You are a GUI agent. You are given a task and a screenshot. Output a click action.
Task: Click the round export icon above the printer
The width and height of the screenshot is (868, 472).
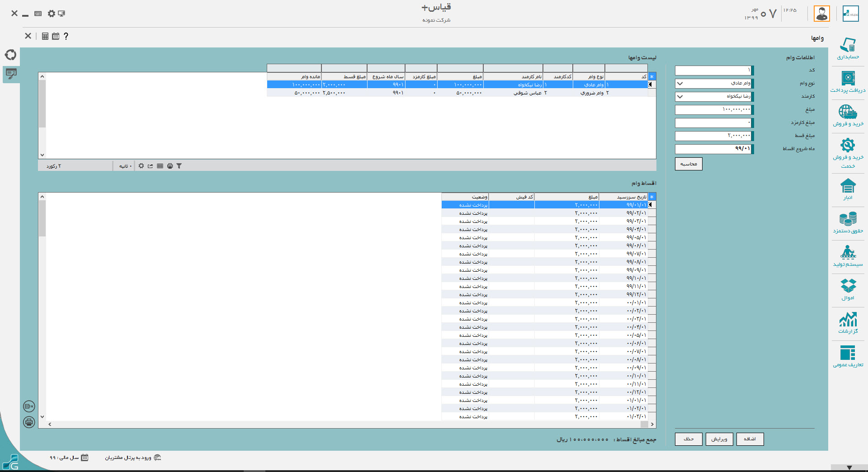click(29, 406)
